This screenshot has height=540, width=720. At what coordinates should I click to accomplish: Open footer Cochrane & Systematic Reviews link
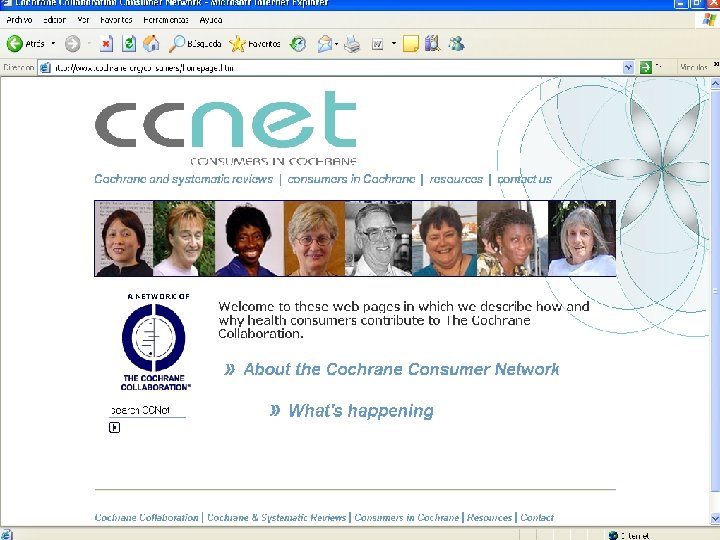tap(276, 518)
